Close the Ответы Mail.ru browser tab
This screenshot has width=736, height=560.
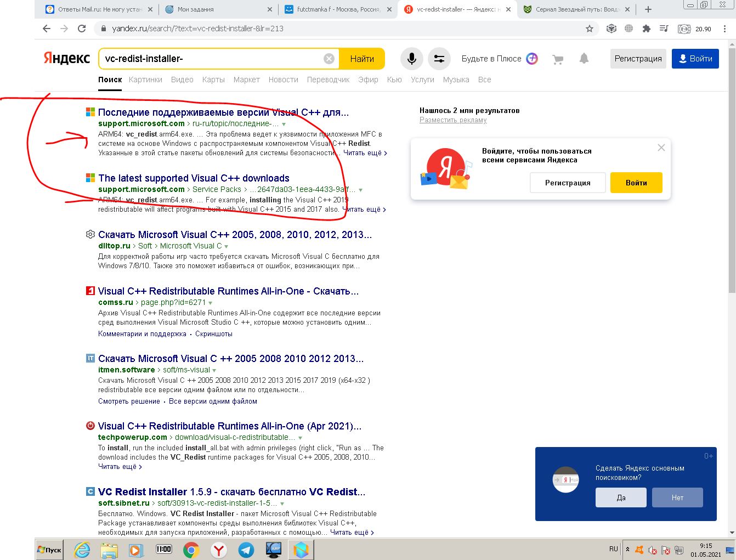click(151, 9)
